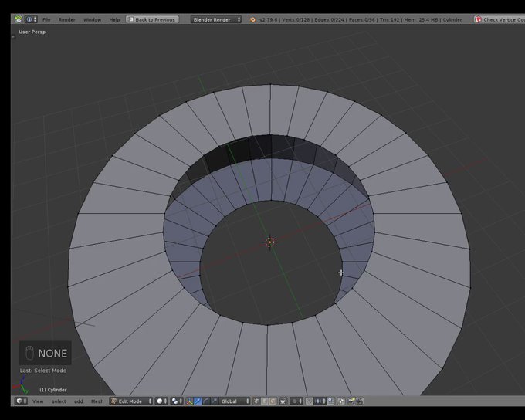The height and width of the screenshot is (420, 525).
Task: Open the Mesh menu
Action: click(97, 401)
